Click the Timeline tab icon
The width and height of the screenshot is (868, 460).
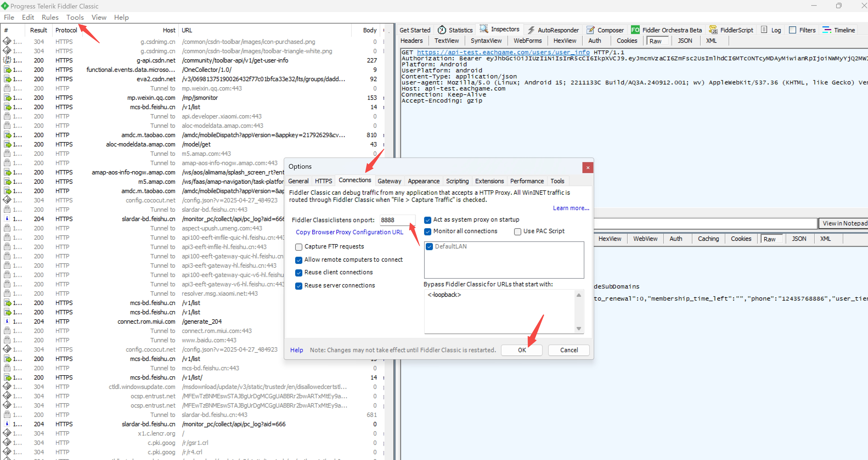[826, 30]
